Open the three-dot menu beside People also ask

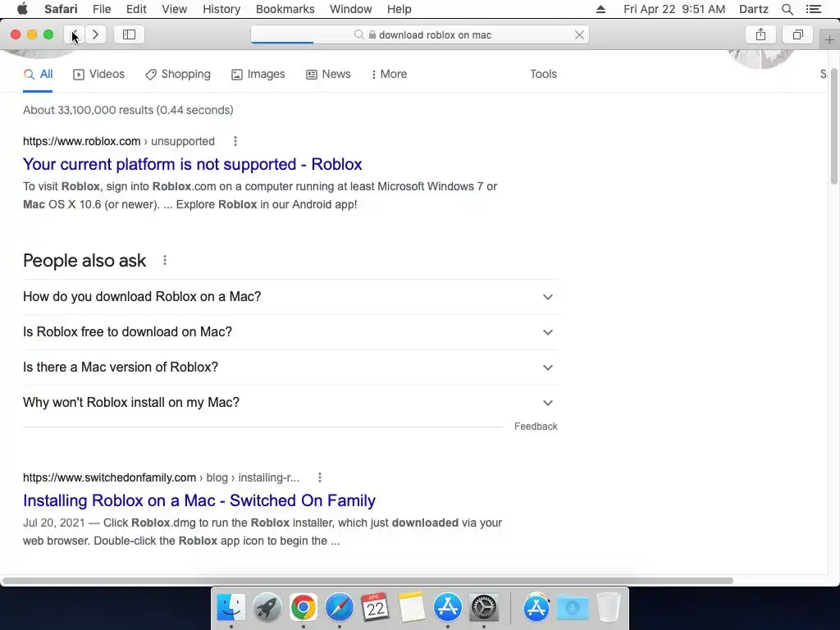pyautogui.click(x=165, y=260)
